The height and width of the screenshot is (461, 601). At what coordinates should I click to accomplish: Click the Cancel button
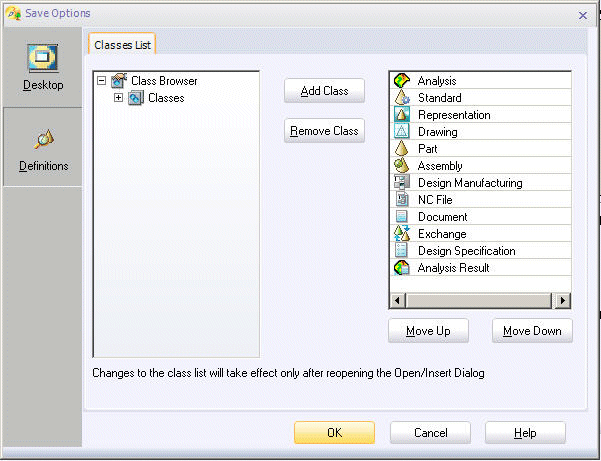[x=430, y=433]
